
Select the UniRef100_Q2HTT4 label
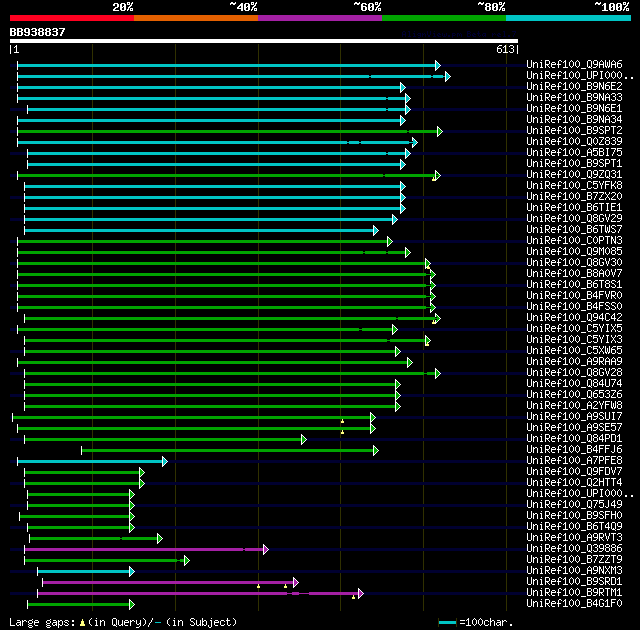(x=574, y=483)
